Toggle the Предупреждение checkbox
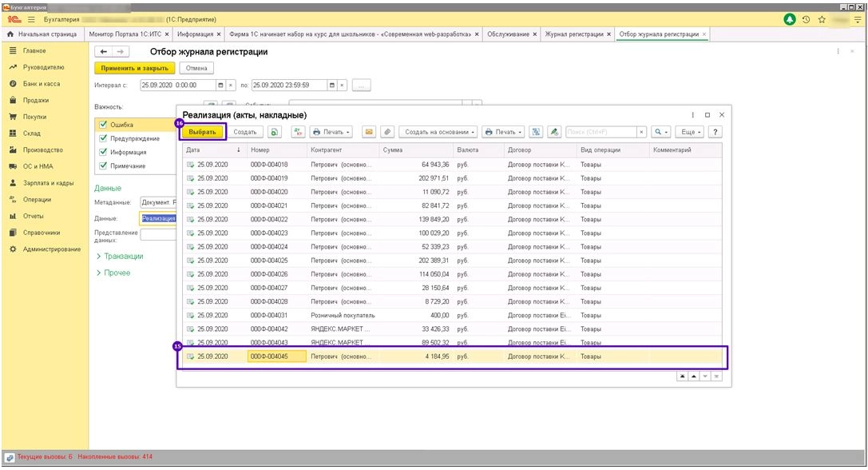 pos(103,138)
